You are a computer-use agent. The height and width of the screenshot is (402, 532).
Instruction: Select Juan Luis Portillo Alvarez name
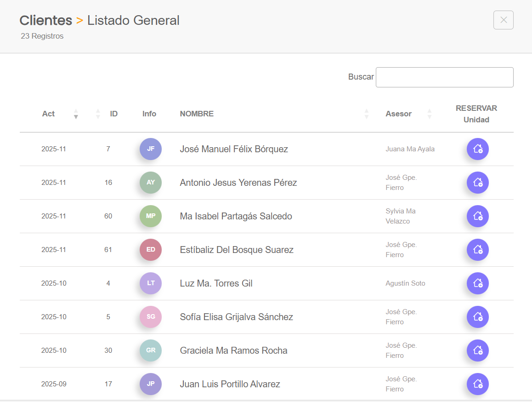[x=230, y=384]
